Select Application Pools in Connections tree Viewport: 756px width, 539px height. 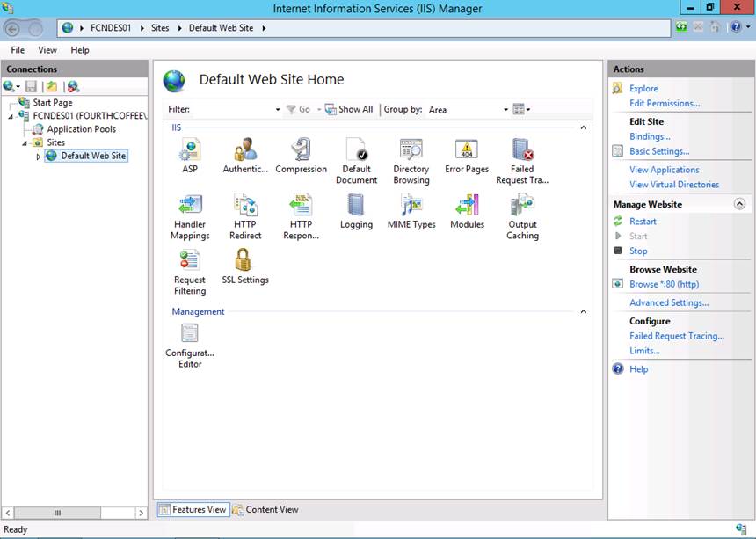[81, 129]
